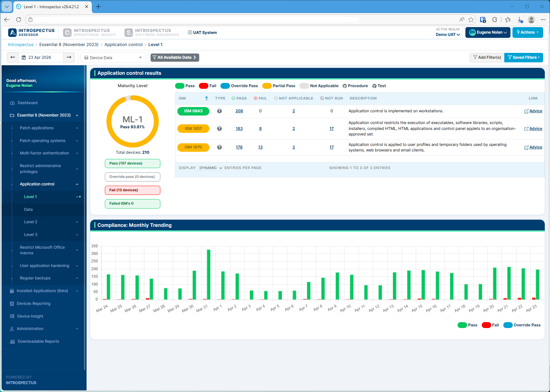Screen dimensions: 550x392
Task: Go to previous date with left arrow
Action: click(x=13, y=57)
